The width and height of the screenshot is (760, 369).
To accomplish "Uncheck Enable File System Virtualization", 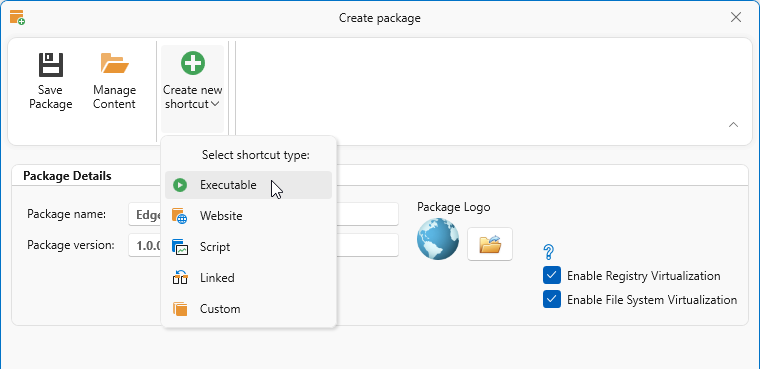I will [x=552, y=300].
